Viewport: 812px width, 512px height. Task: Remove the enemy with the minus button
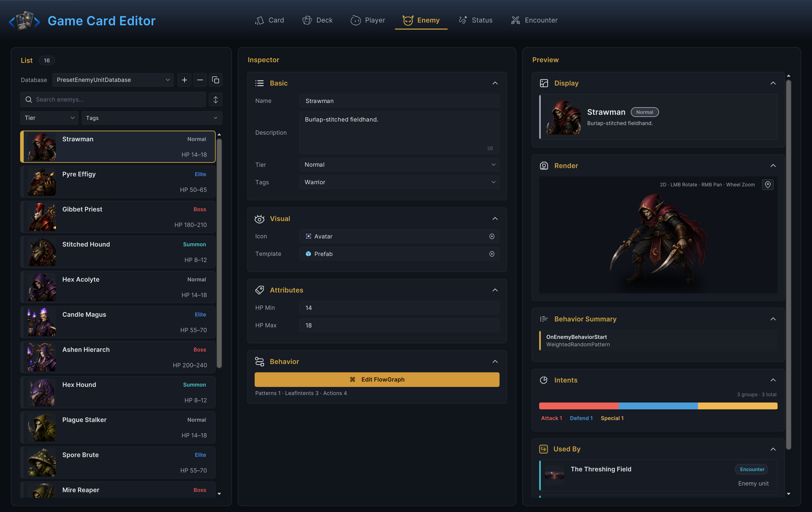coord(200,80)
